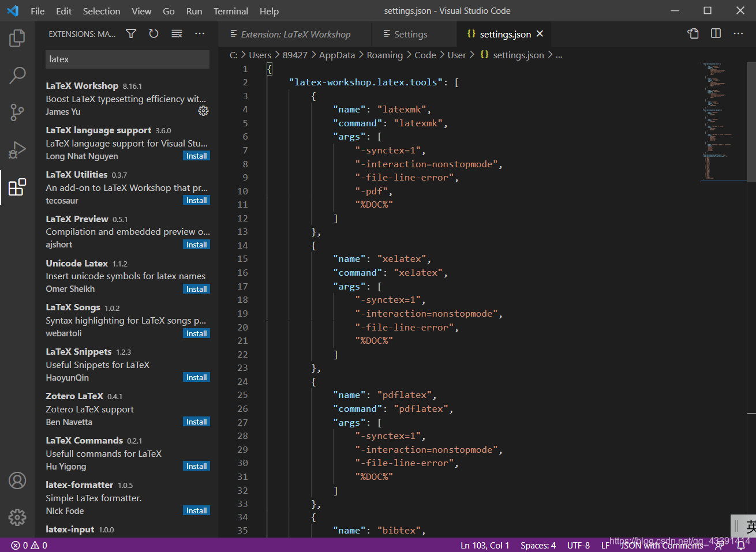Click line number 13 in gutter
This screenshot has width=756, height=552.
(242, 231)
